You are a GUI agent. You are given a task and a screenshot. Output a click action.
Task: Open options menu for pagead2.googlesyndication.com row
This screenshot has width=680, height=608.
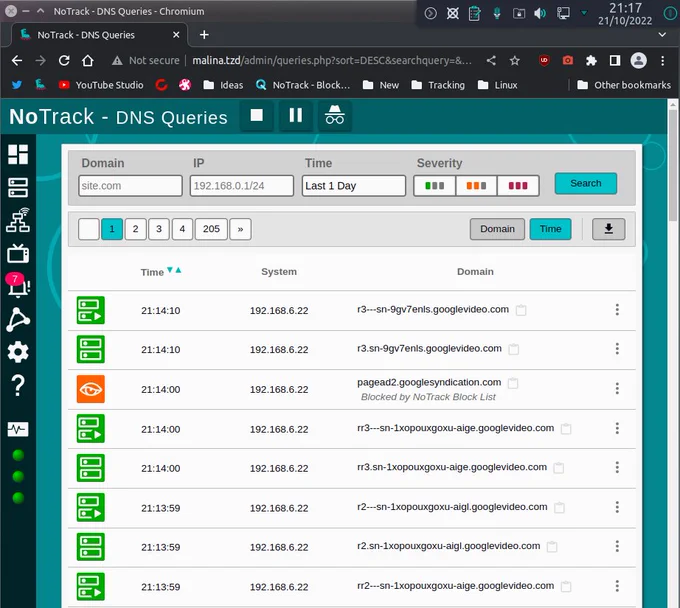tap(617, 389)
